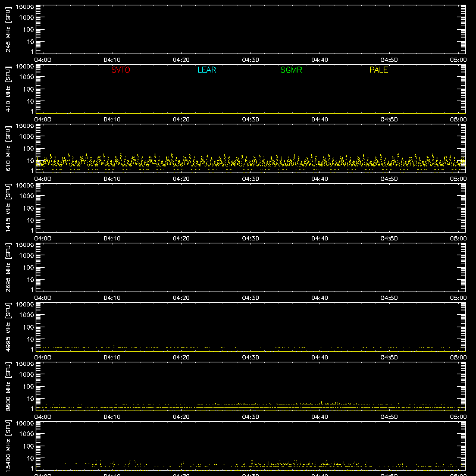
Task: Select the 610 MHz [SFU] axis title
Action: click(x=8, y=148)
